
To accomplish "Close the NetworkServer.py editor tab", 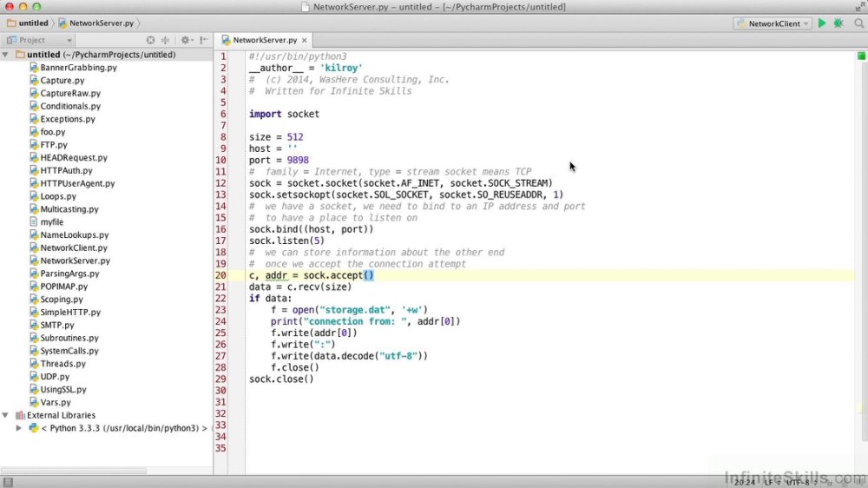I will point(305,40).
